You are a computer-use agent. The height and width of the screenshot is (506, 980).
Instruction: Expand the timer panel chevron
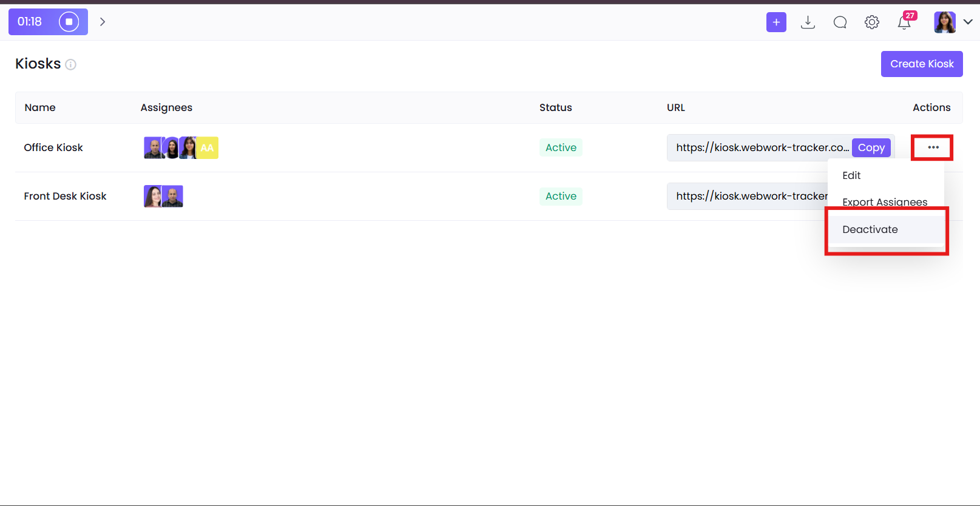pos(103,22)
